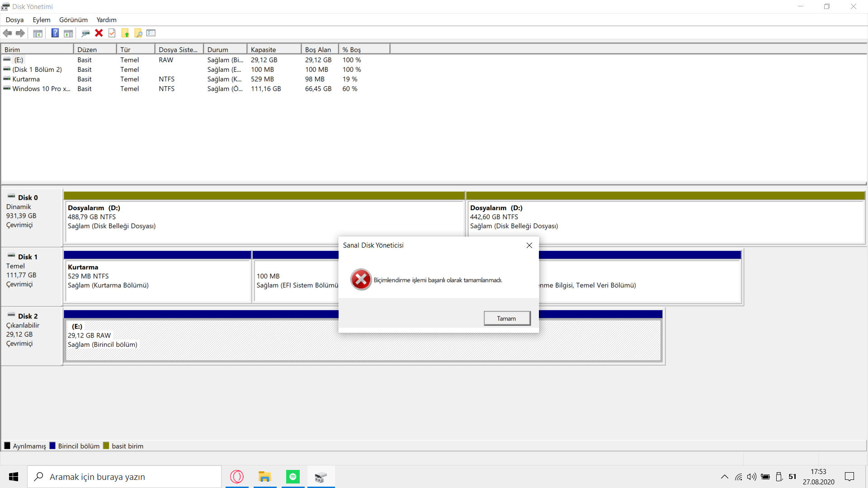Open the Dosya menu
Image resolution: width=868 pixels, height=488 pixels.
pyautogui.click(x=14, y=20)
